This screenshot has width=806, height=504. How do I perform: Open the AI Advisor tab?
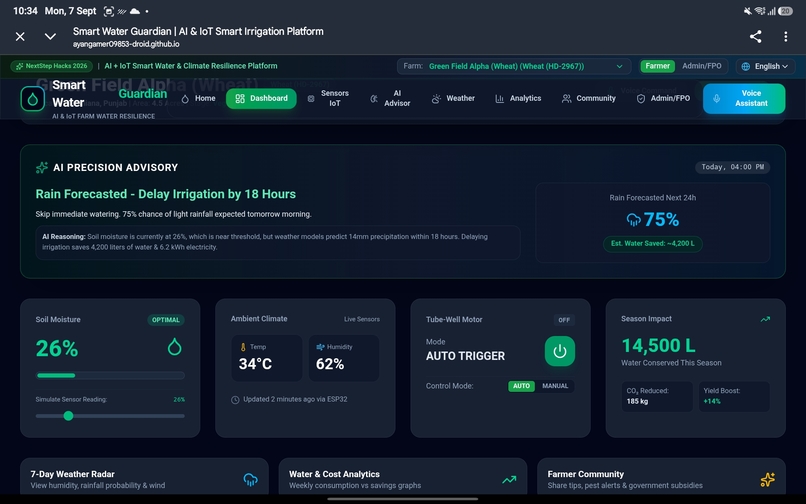click(x=391, y=98)
